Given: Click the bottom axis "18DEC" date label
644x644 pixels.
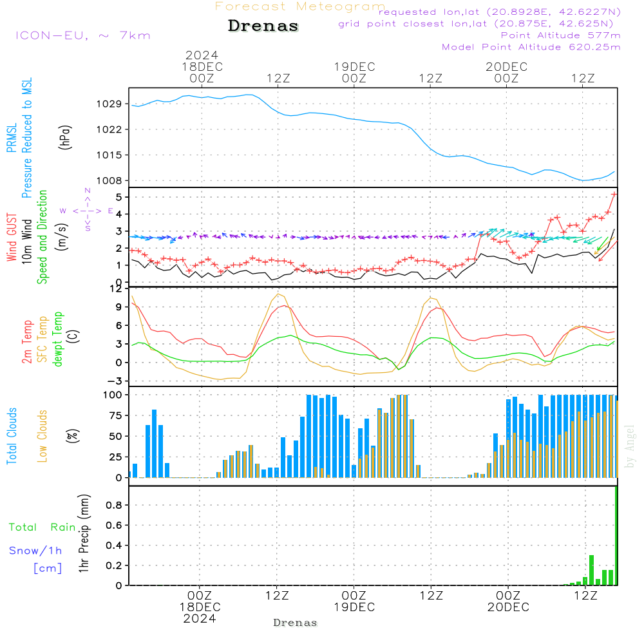Looking at the screenshot, I should [200, 607].
